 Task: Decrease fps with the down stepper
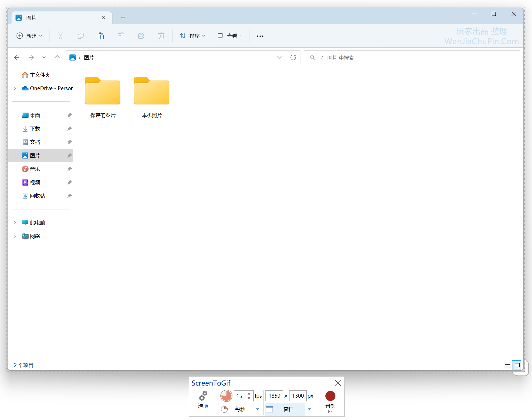[249, 398]
